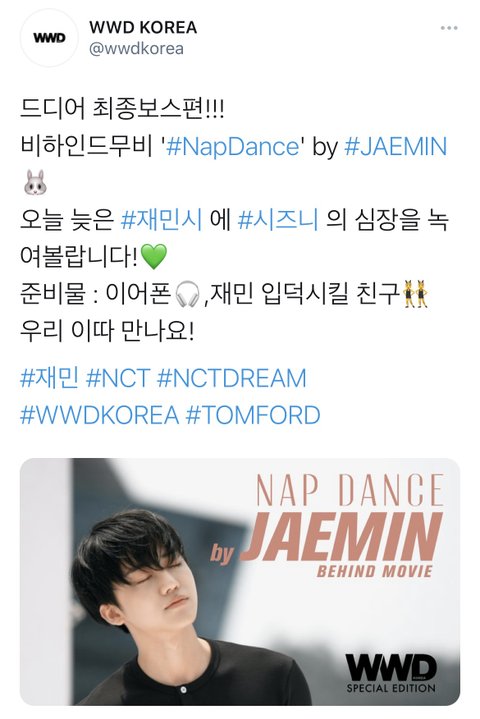Open the #TOMFORD hashtag
The height and width of the screenshot is (719, 480).
point(253,415)
